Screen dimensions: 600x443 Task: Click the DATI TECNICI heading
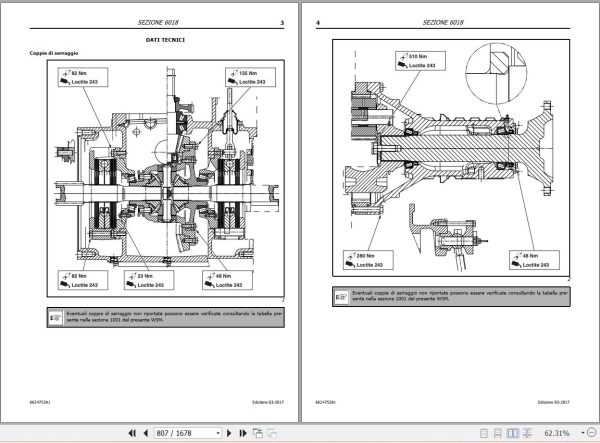pos(165,40)
